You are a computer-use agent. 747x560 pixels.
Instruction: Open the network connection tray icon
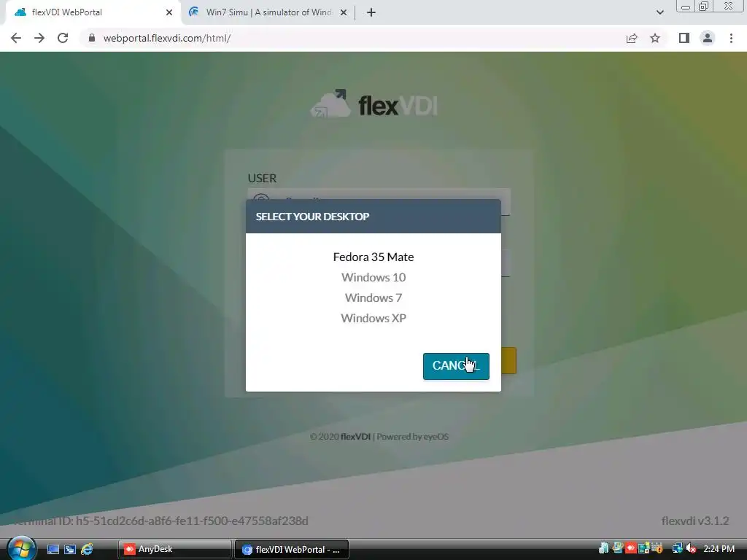[x=677, y=548]
